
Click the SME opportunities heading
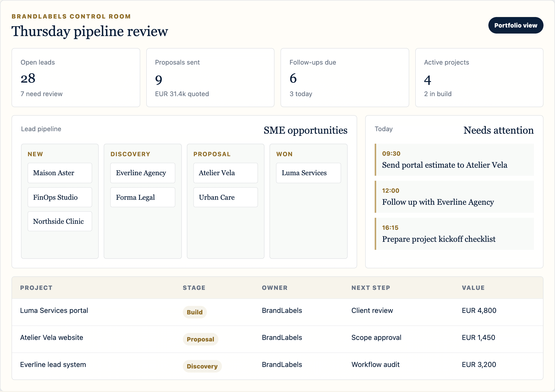tap(306, 130)
